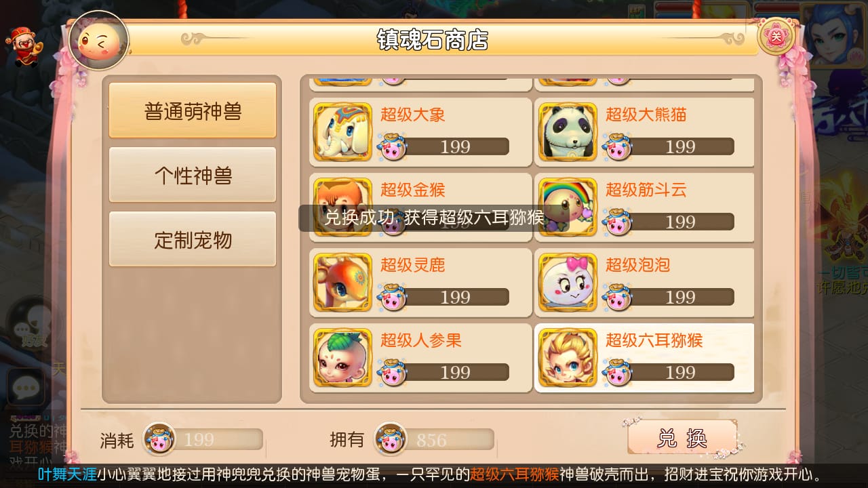Viewport: 868px width, 488px height.
Task: Open the 定制宠物 tab
Action: tap(193, 239)
